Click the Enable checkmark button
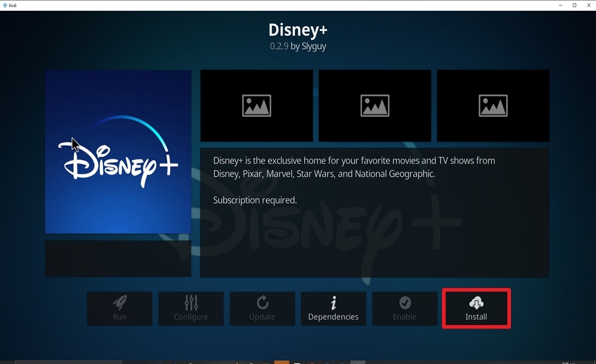The image size is (596, 364). [x=404, y=308]
